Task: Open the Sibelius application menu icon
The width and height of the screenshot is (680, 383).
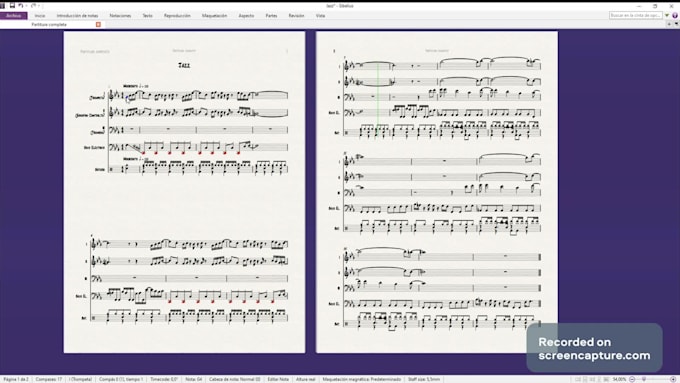Action: click(3, 6)
